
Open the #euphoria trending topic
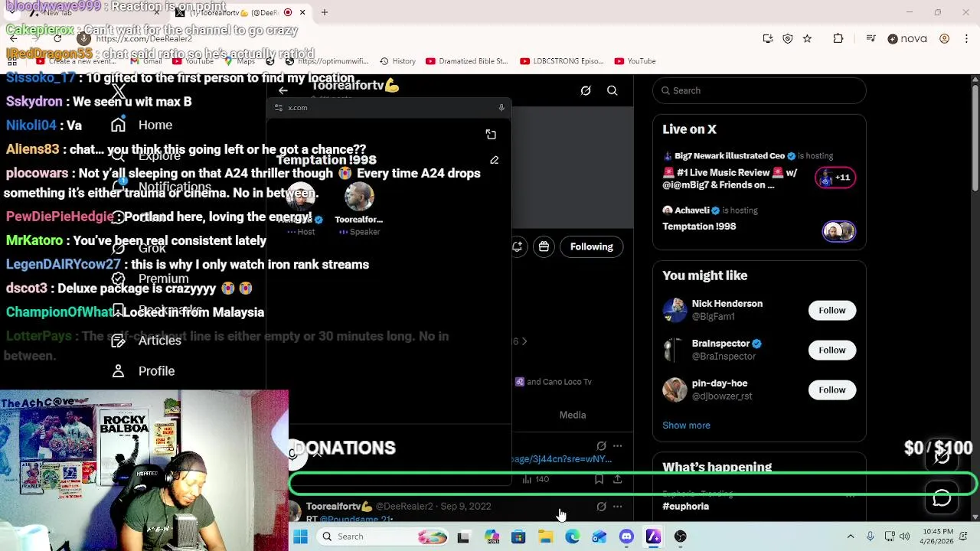click(686, 507)
